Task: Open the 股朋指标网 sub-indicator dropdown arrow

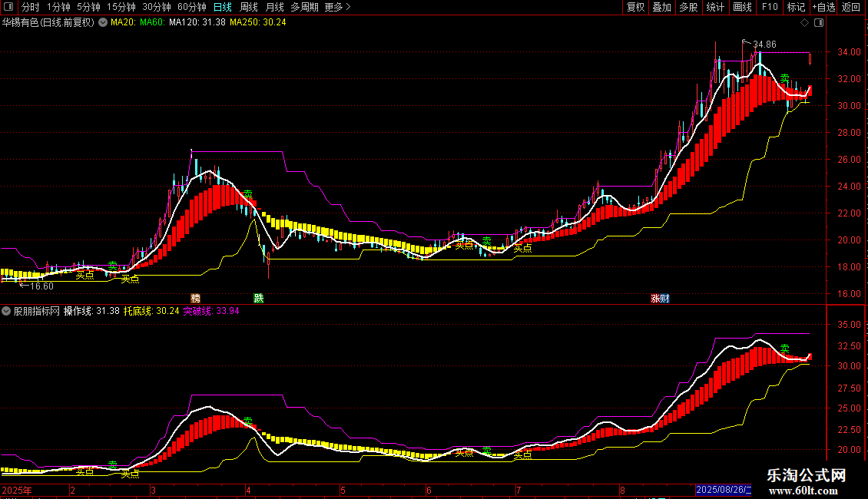Action: [6, 311]
